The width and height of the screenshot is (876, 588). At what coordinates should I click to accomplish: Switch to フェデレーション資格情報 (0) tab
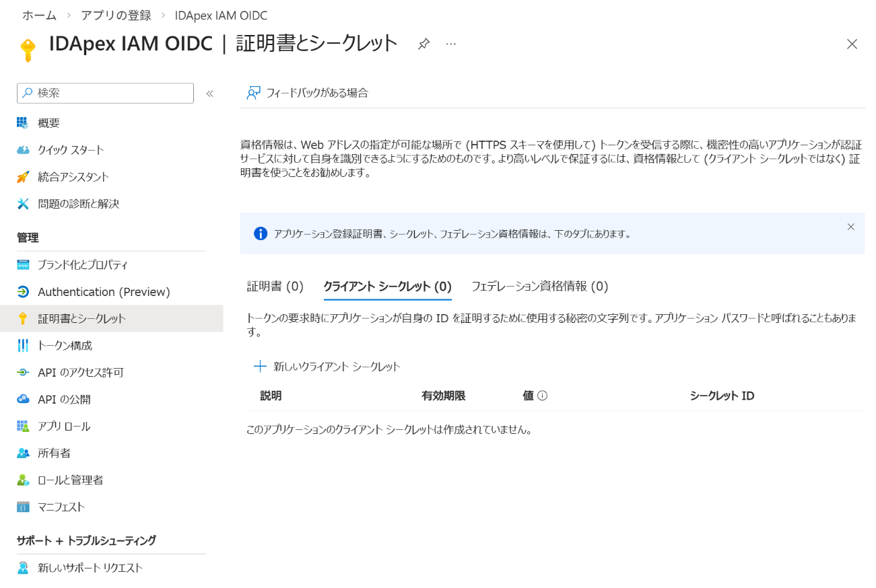tap(540, 287)
